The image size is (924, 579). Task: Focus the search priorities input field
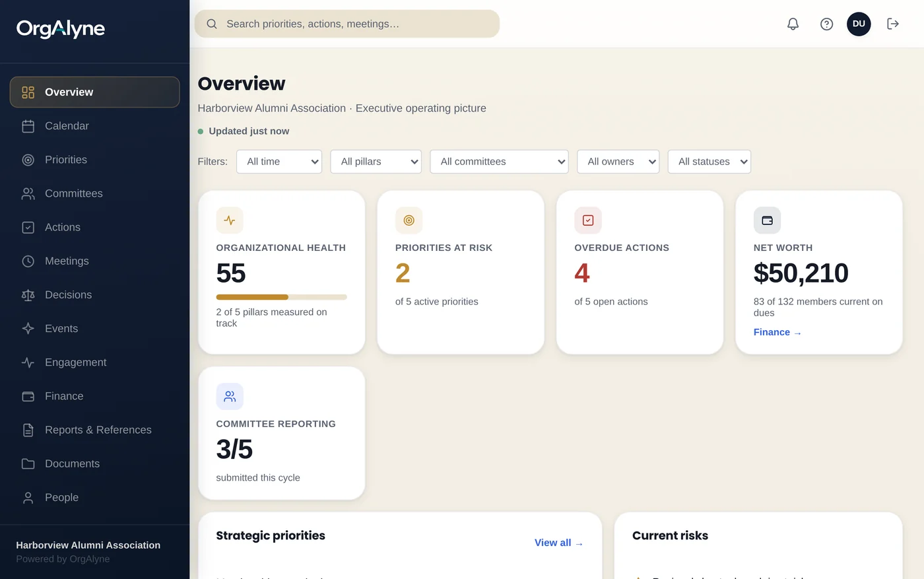pos(347,24)
